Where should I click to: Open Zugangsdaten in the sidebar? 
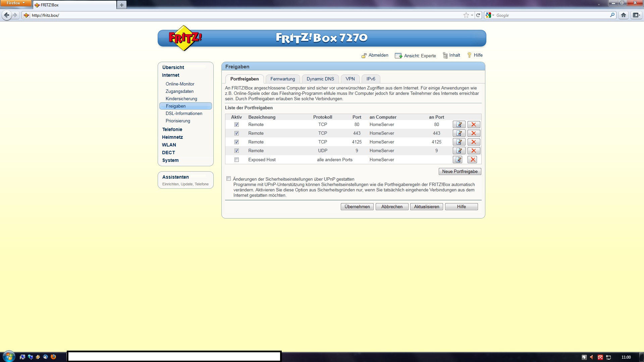[179, 91]
